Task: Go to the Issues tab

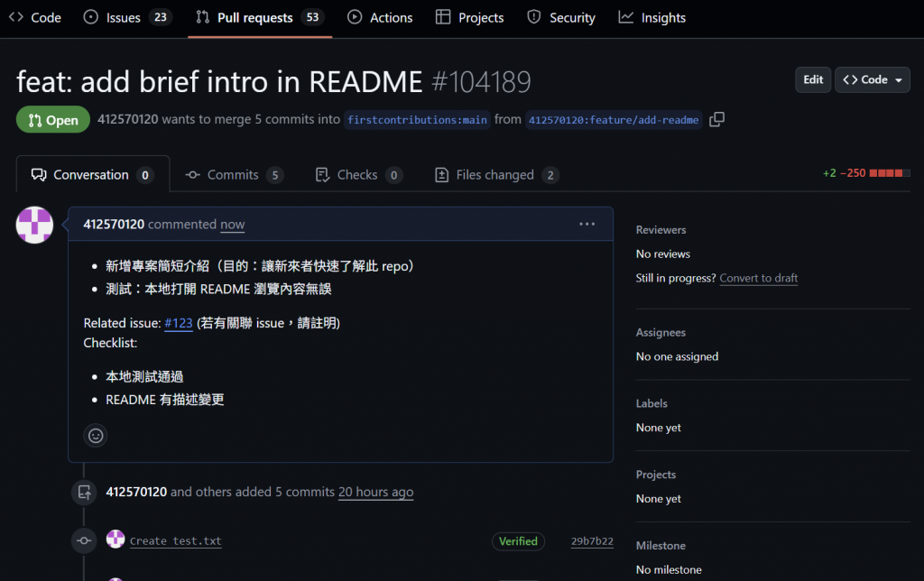Action: (x=127, y=18)
